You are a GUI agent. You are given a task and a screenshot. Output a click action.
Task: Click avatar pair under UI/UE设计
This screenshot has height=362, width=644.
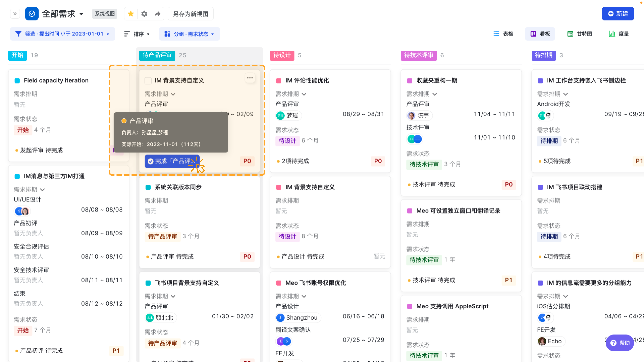[x=22, y=211]
